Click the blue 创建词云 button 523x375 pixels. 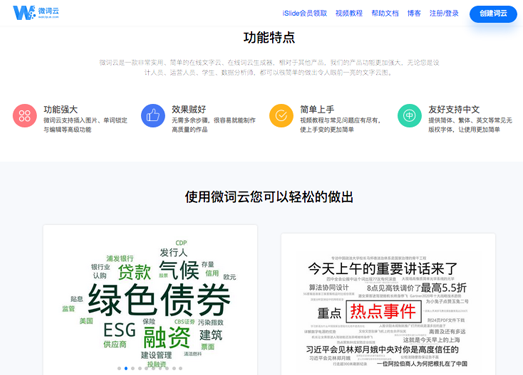[x=493, y=14]
